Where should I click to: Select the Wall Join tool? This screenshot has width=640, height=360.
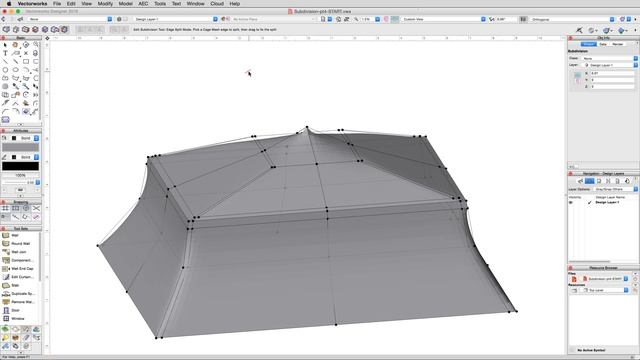20,252
